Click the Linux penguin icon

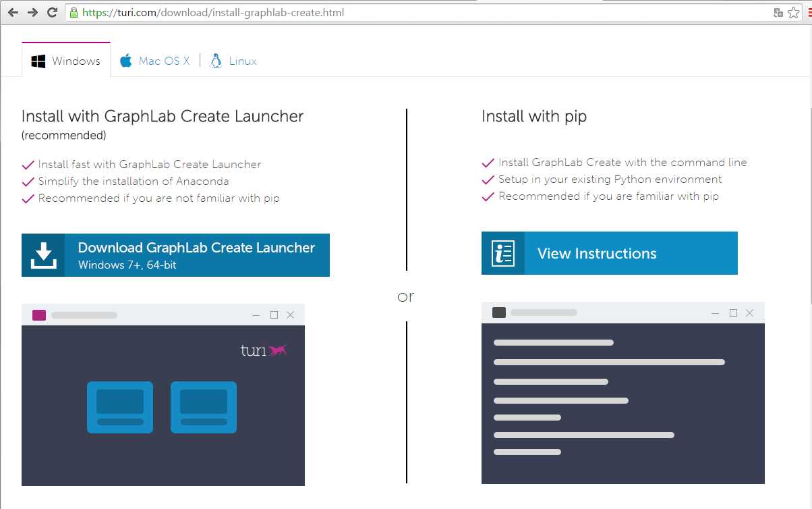click(x=216, y=61)
